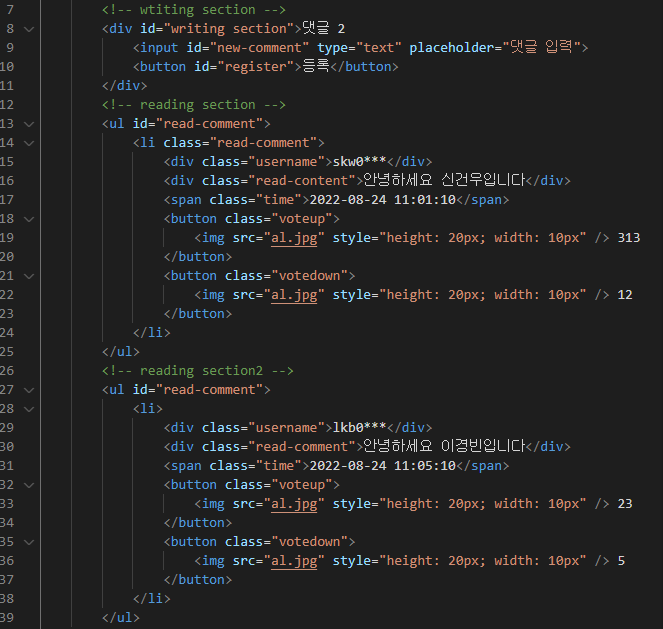Click the vote count 5 on line 36

(x=621, y=561)
